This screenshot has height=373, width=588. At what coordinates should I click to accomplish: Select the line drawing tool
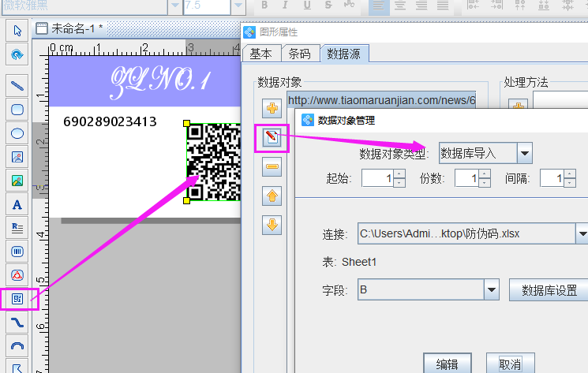17,85
